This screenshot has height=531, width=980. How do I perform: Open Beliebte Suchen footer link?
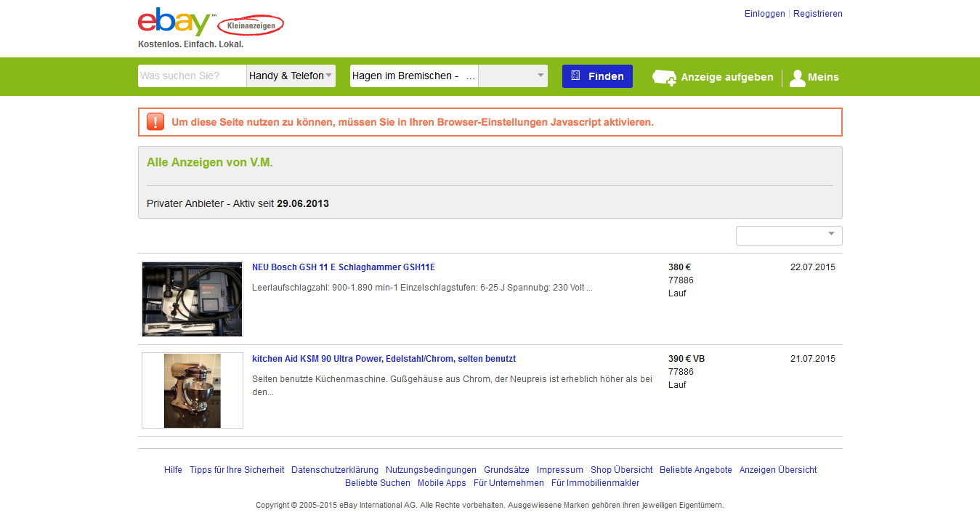[x=378, y=483]
